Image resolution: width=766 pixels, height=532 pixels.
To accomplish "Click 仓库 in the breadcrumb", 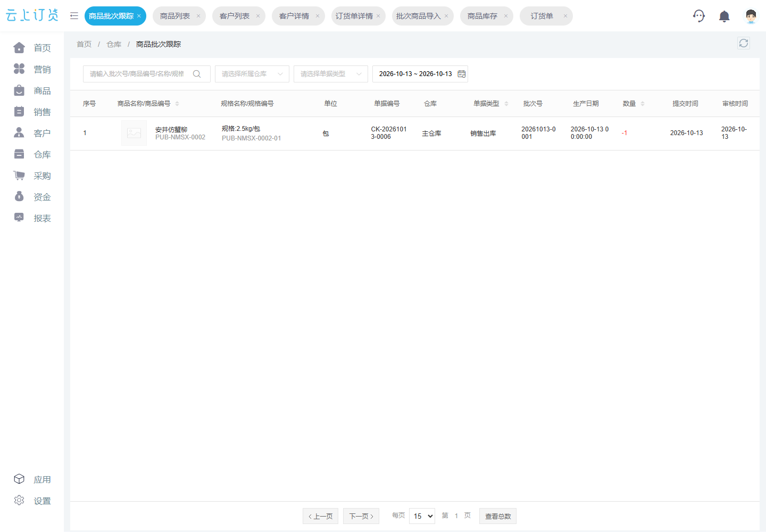I will pos(114,44).
